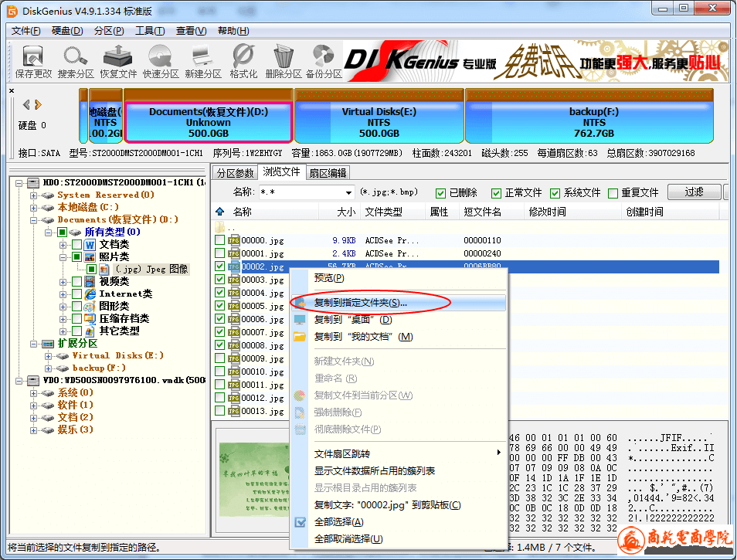Click the up-directory arrow in file list header
Viewport: 737px width, 560px height.
click(219, 212)
